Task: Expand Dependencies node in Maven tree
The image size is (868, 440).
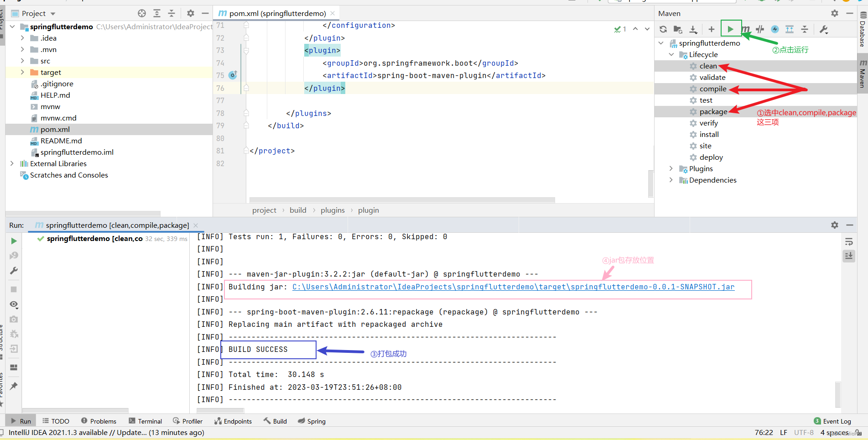Action: tap(671, 180)
